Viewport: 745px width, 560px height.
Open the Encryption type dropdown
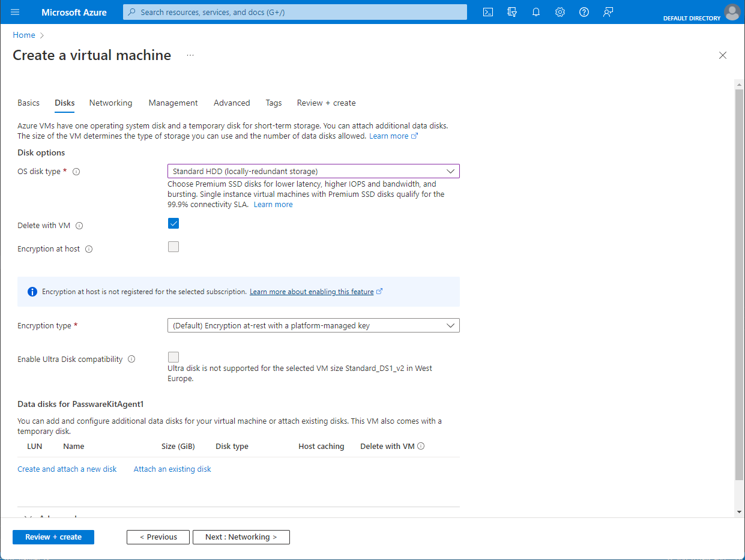[313, 325]
